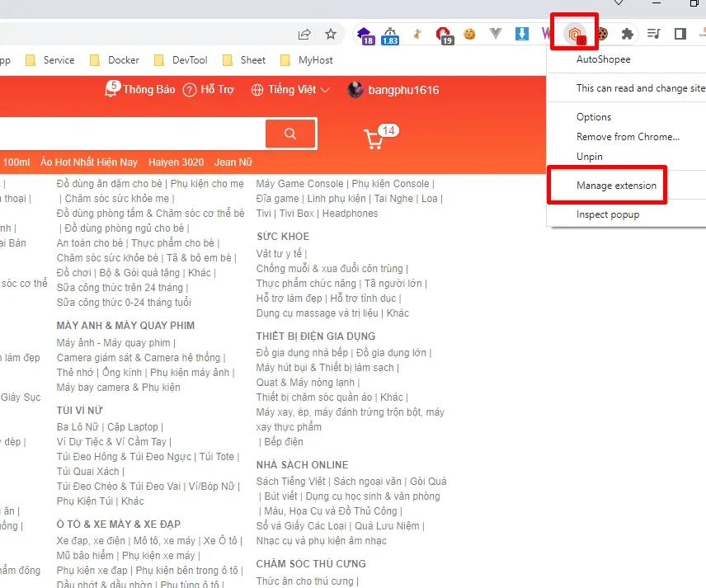The image size is (706, 588).
Task: Click the globe language icon
Action: (x=257, y=90)
